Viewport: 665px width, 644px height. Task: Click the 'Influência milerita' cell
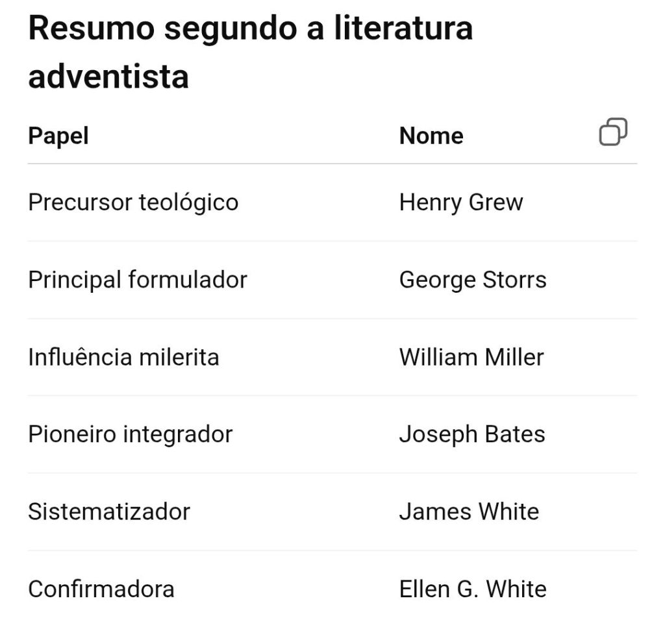(x=123, y=357)
